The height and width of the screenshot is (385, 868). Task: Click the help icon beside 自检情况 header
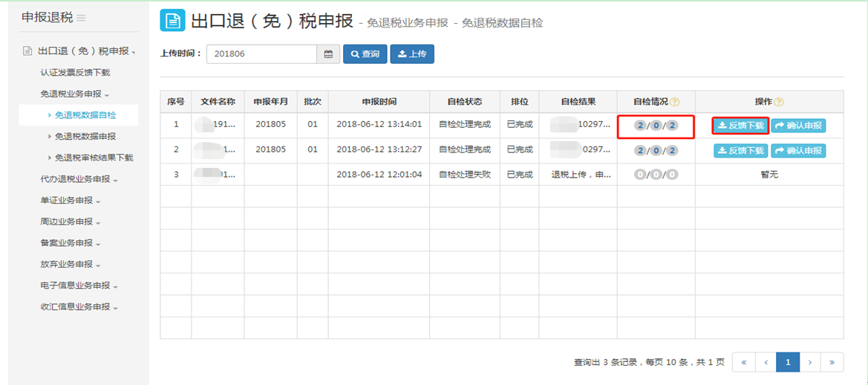[x=675, y=102]
